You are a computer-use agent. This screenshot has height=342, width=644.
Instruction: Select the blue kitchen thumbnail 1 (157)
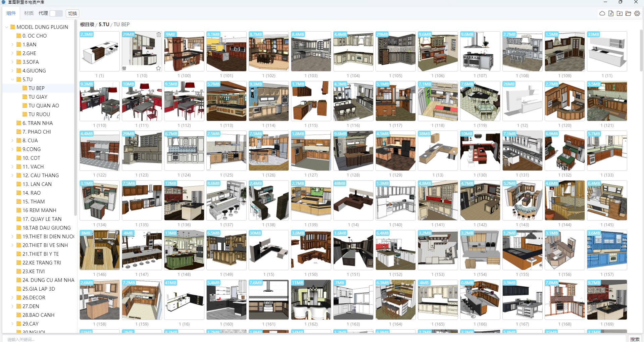pyautogui.click(x=607, y=250)
